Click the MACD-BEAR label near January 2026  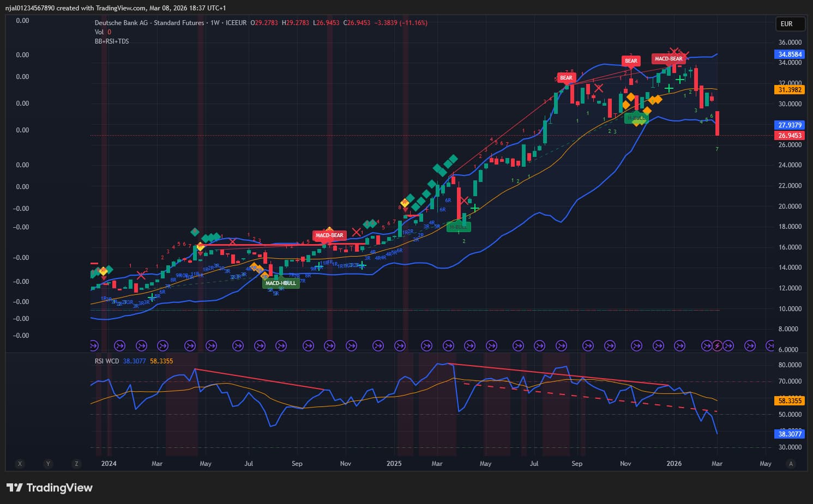click(x=668, y=59)
